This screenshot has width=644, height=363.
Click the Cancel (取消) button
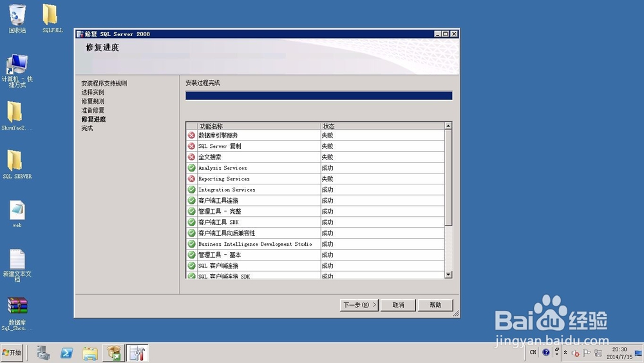click(398, 305)
